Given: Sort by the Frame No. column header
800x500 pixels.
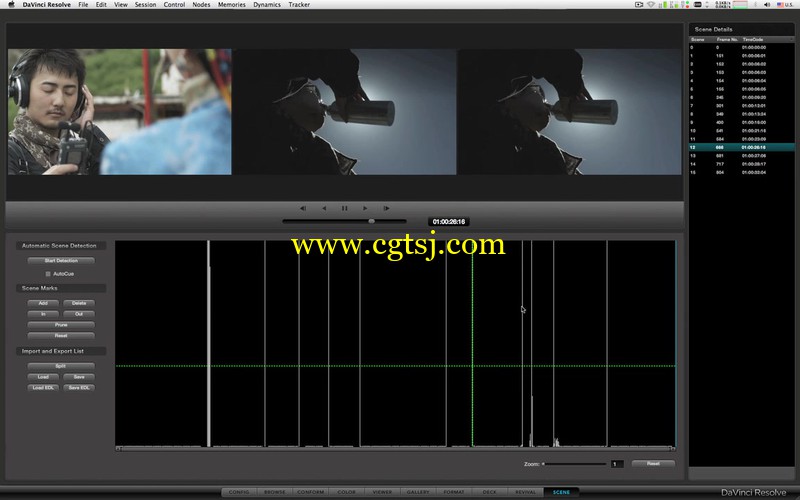Looking at the screenshot, I should coord(727,39).
